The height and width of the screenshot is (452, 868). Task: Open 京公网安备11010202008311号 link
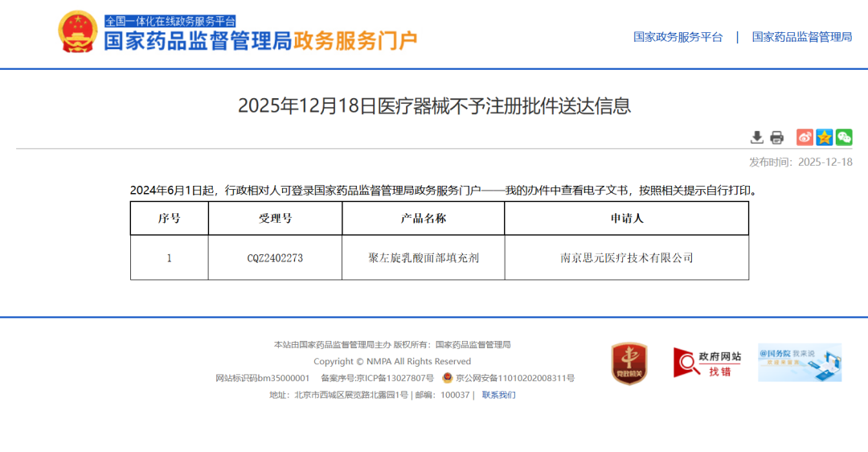(515, 378)
